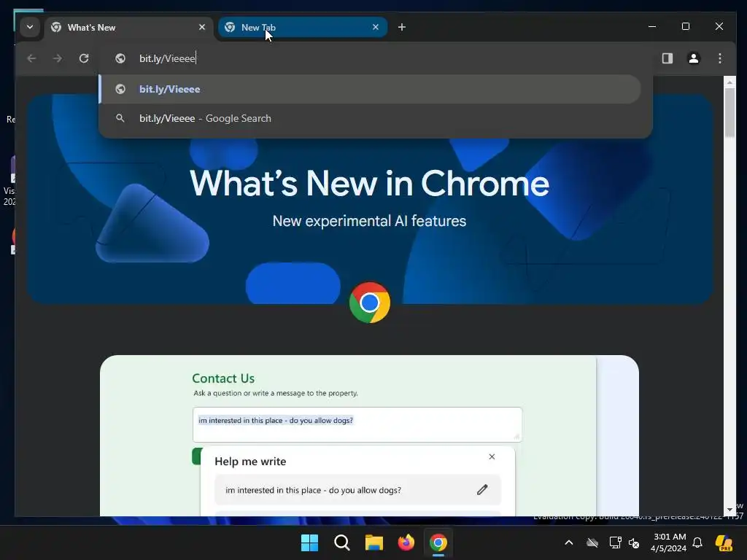Open a new tab with plus button
The width and height of the screenshot is (747, 560).
pyautogui.click(x=402, y=27)
